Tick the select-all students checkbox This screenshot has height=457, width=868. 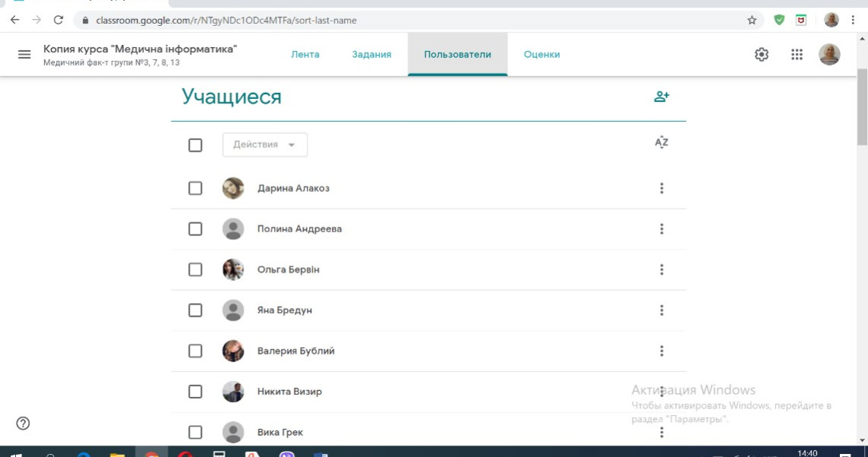(x=195, y=145)
